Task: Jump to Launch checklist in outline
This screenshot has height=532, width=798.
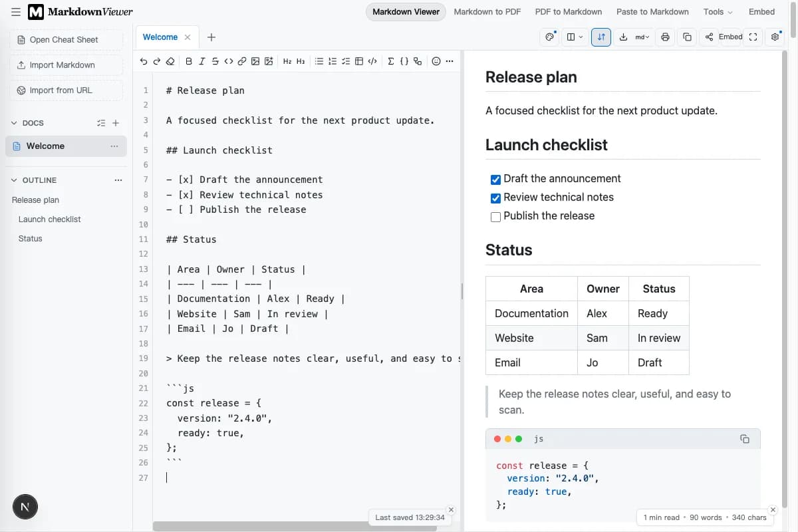Action: click(x=50, y=219)
